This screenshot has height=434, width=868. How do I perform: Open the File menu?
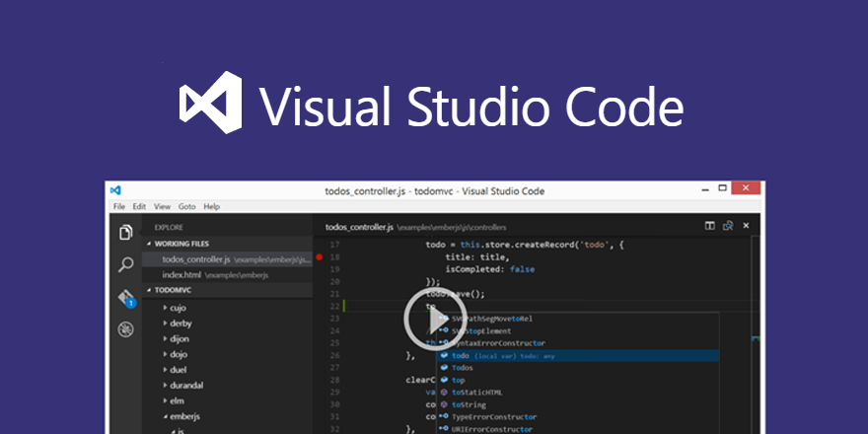119,206
